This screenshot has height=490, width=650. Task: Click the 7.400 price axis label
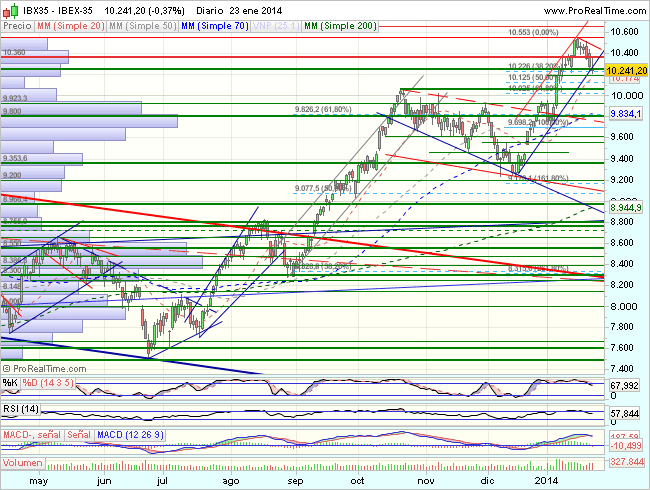point(622,369)
